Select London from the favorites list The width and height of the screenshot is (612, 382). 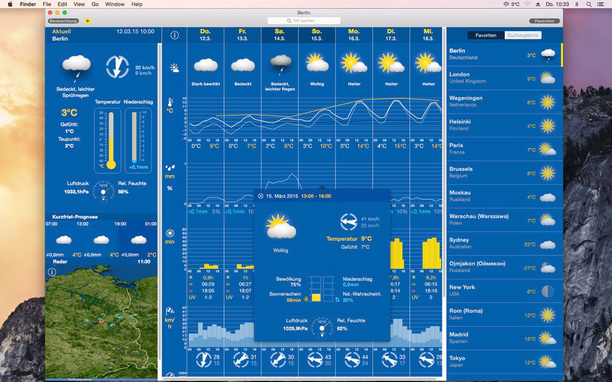coord(504,78)
